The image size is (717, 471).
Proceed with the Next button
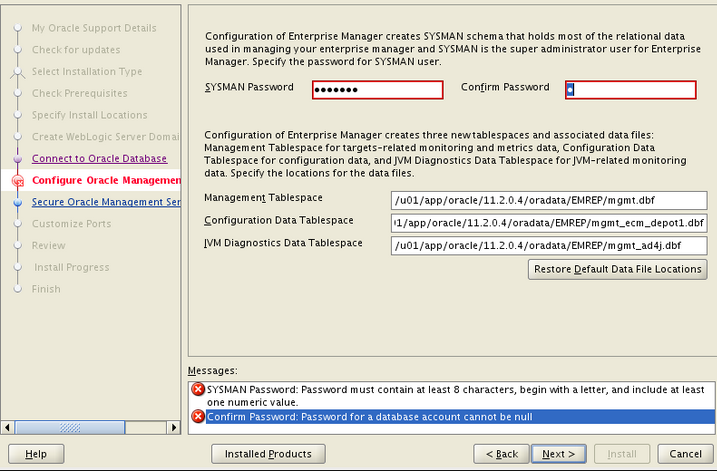[559, 454]
